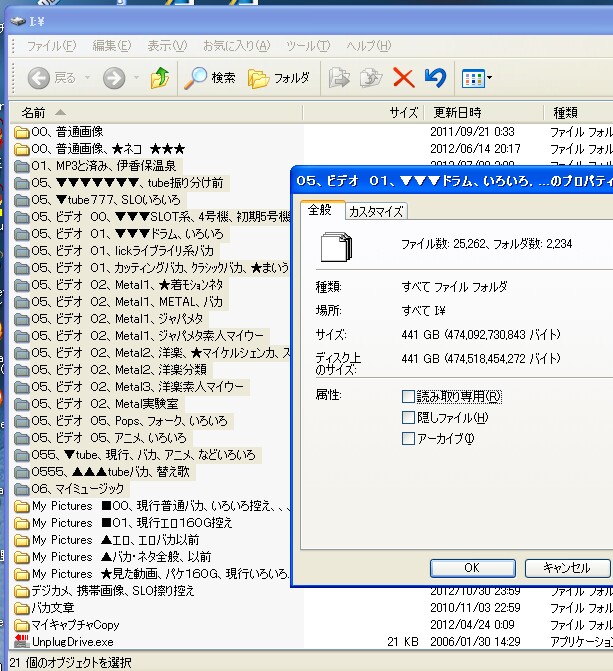Viewport: 613px width, 671px height.
Task: Select folder icon of 01、MP3ど済み、伊香保温泉
Action: (x=21, y=166)
